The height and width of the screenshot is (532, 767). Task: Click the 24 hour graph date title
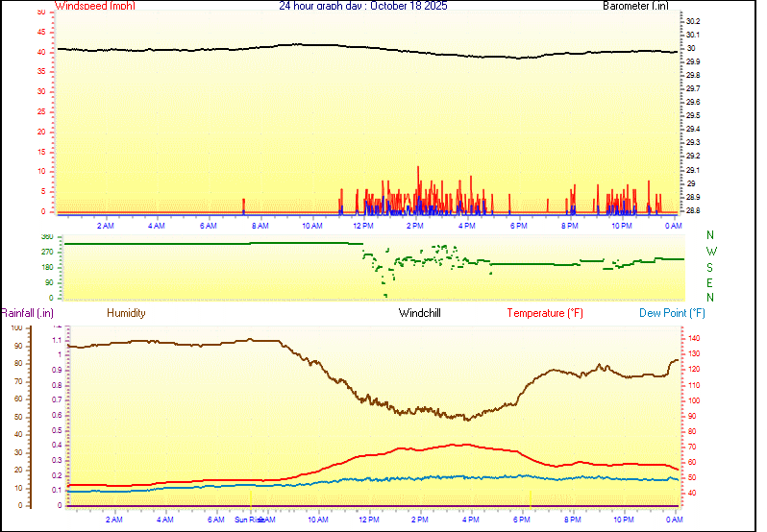tap(362, 6)
